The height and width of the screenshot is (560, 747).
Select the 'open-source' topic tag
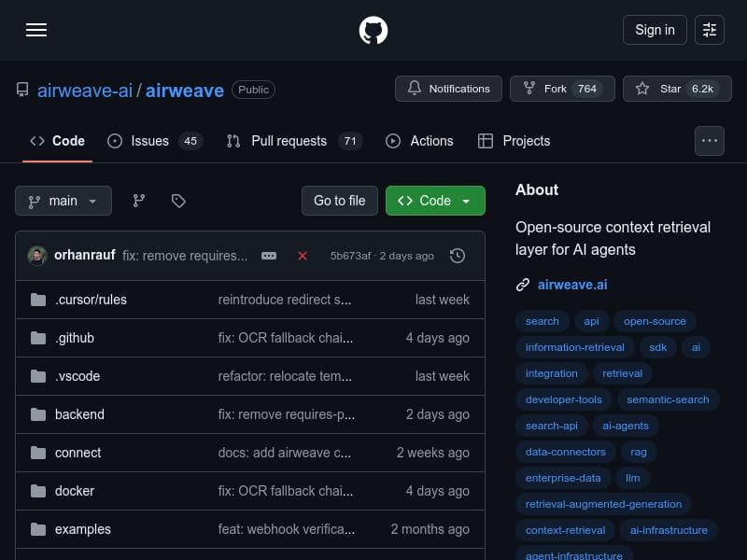click(655, 321)
